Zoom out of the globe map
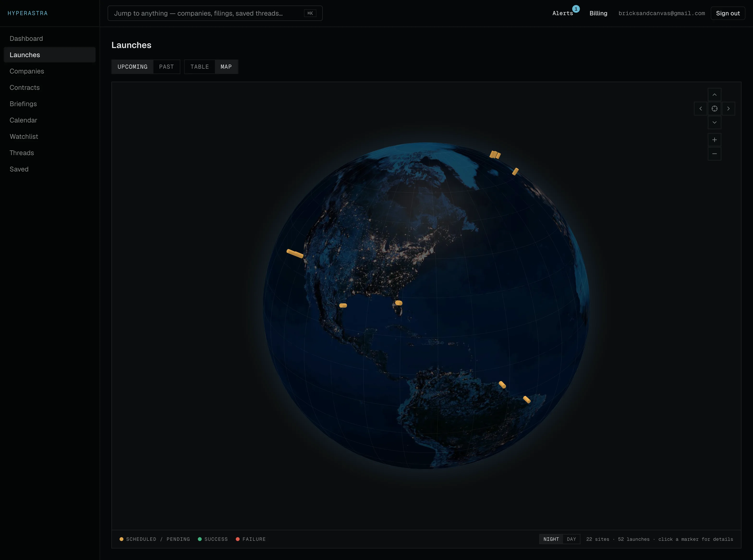 pyautogui.click(x=714, y=153)
